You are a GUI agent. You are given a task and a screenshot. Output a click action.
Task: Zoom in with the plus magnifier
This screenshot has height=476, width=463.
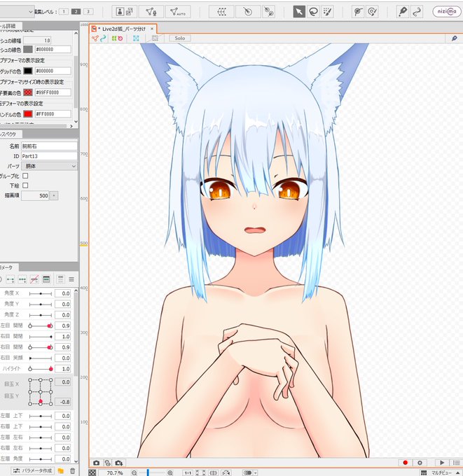click(170, 472)
